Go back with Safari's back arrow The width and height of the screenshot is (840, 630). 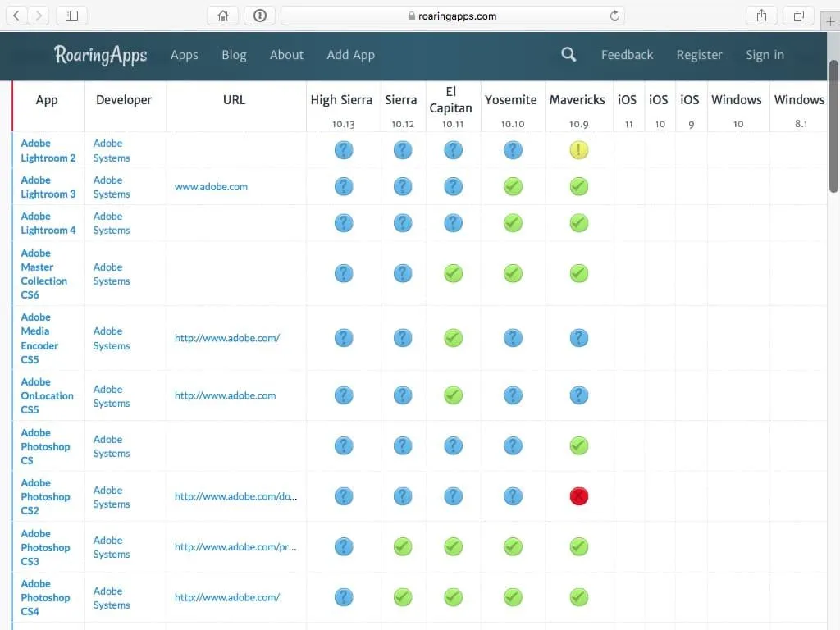point(16,16)
